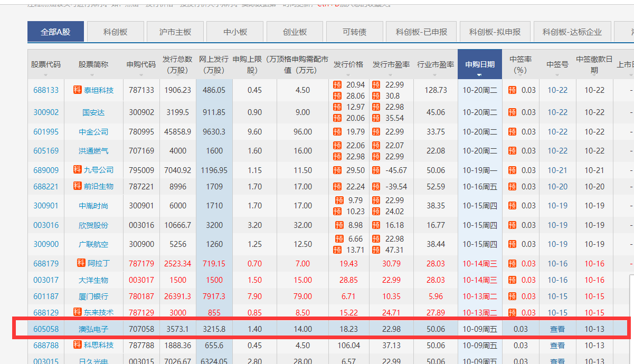
Task: Open the 洪通燃气 stock name link
Action: [93, 151]
